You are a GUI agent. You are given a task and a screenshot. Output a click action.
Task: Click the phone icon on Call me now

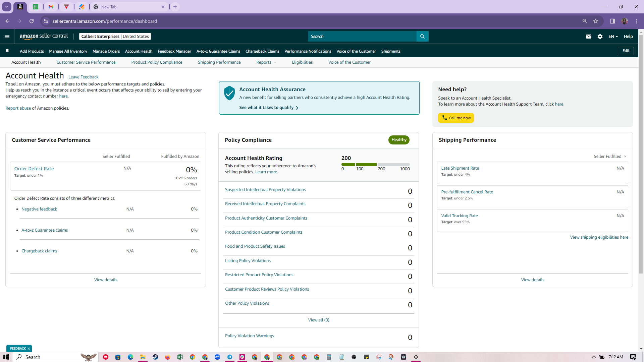coord(445,118)
